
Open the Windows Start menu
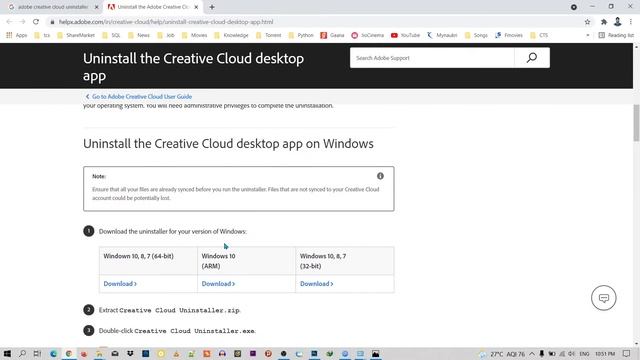pyautogui.click(x=7, y=353)
